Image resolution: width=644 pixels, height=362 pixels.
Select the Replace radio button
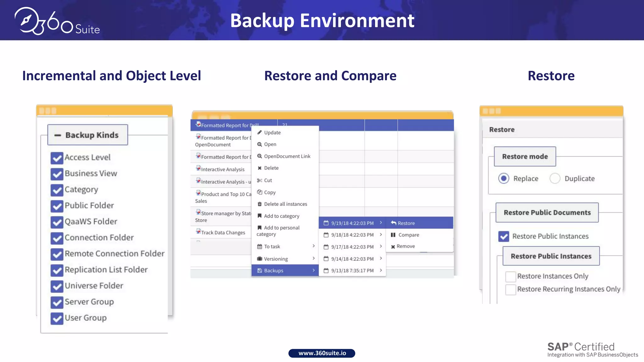pos(504,178)
